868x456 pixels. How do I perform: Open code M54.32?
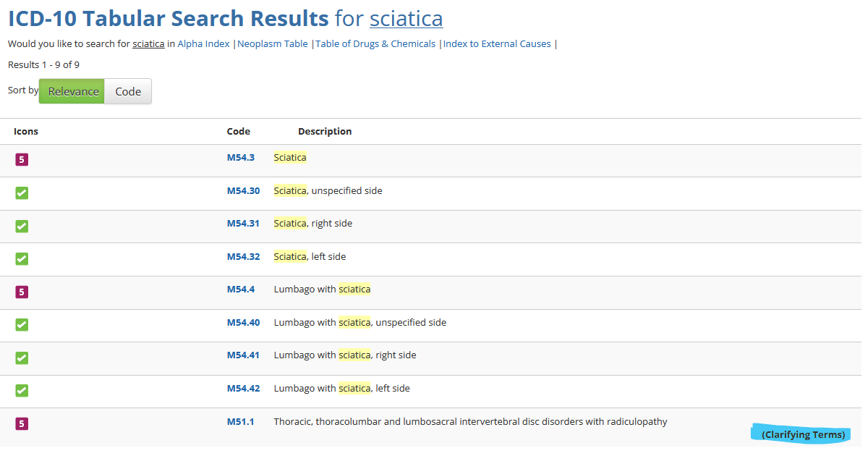coord(243,257)
